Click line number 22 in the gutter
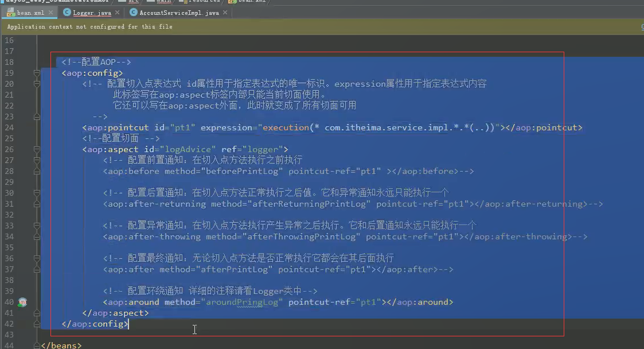Image resolution: width=644 pixels, height=349 pixels. pyautogui.click(x=9, y=106)
